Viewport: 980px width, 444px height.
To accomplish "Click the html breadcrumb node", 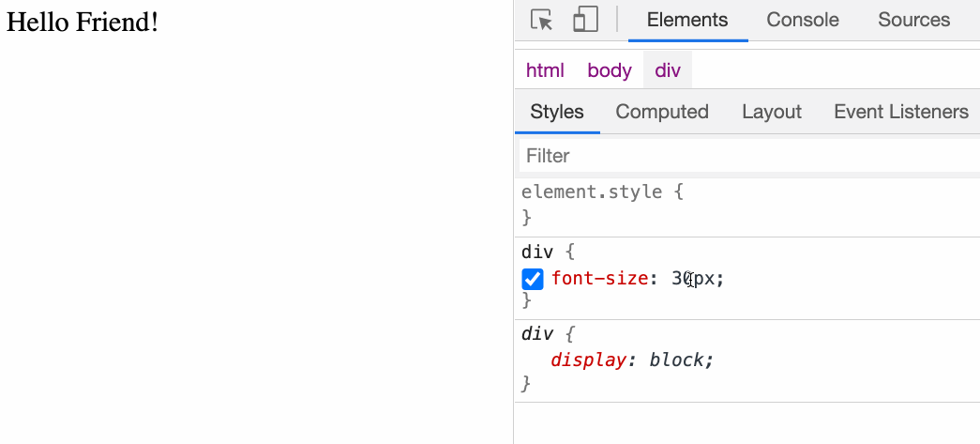I will 545,70.
